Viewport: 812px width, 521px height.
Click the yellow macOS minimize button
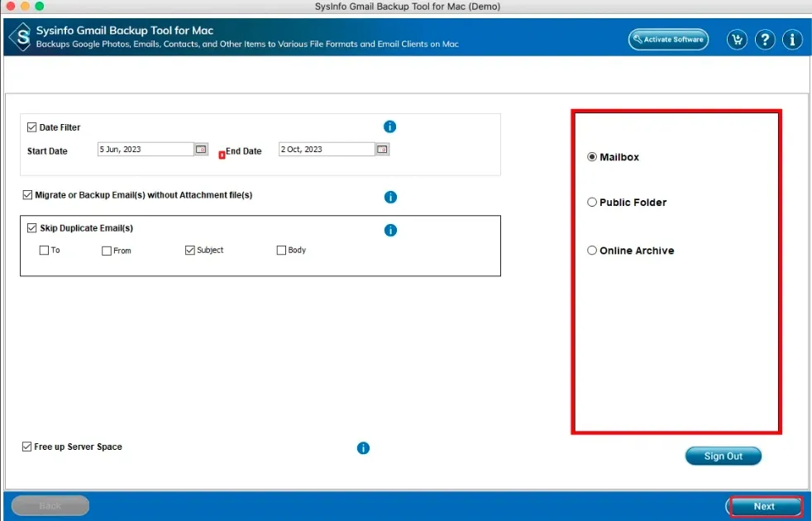[x=24, y=7]
